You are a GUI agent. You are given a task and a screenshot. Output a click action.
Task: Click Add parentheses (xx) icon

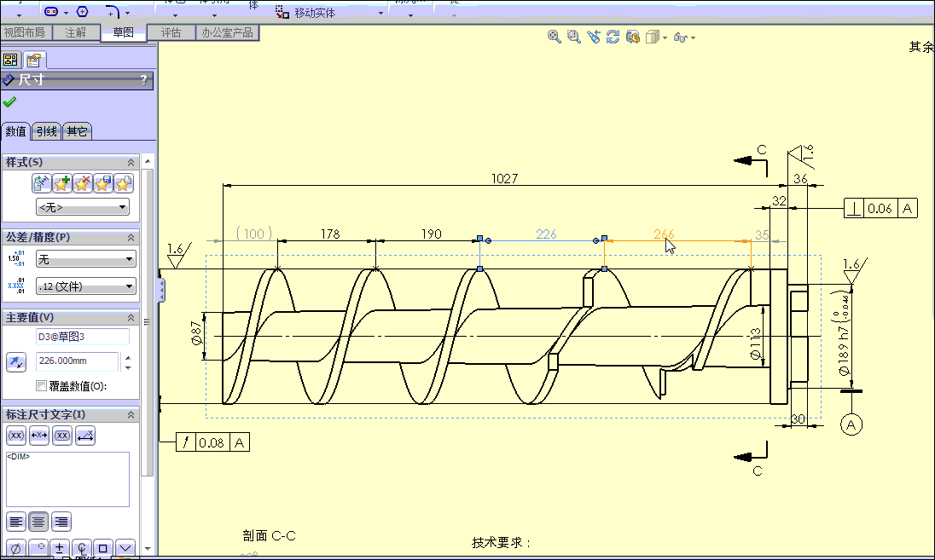coord(16,436)
